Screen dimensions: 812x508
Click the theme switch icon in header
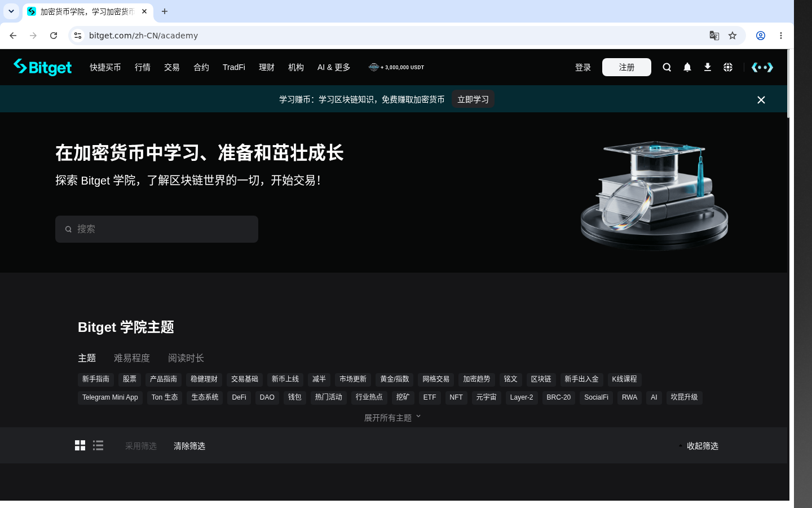click(762, 67)
